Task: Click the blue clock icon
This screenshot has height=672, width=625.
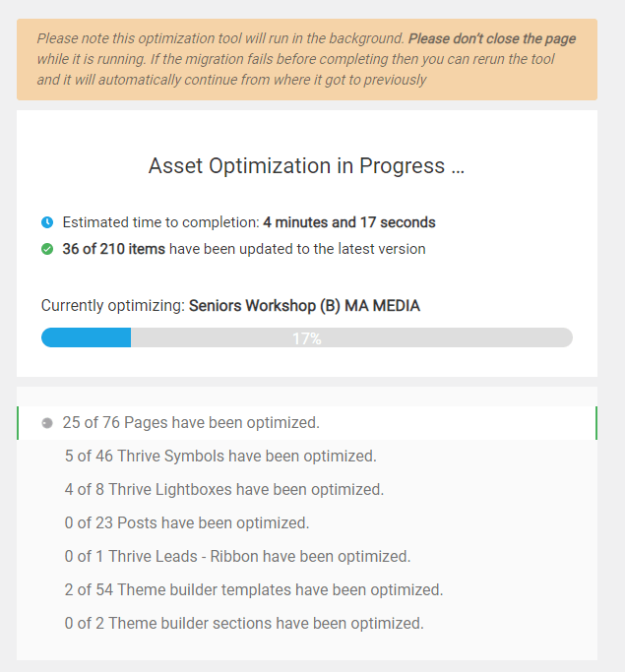Action: [x=47, y=222]
